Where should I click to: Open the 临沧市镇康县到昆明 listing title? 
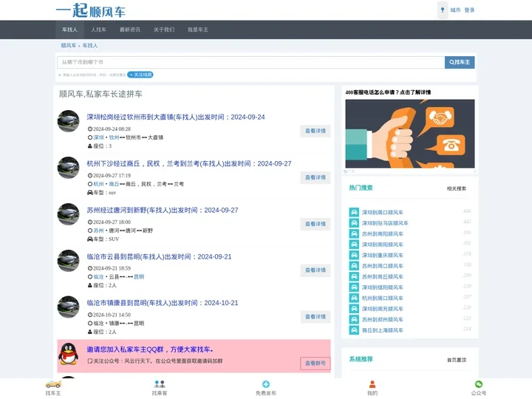click(x=163, y=303)
